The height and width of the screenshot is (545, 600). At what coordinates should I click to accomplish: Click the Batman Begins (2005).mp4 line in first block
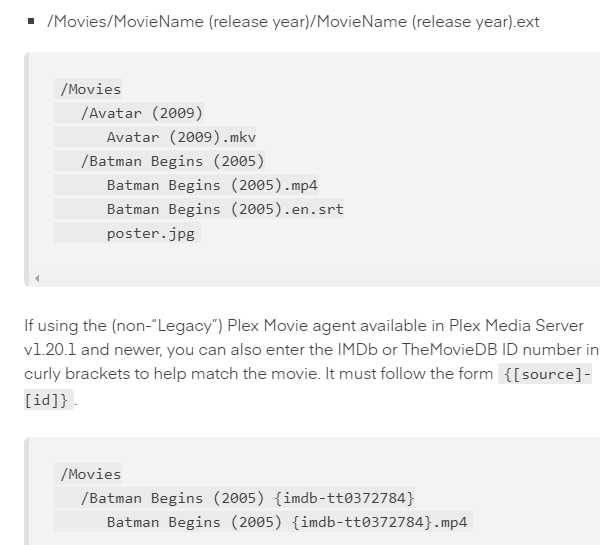(x=212, y=185)
